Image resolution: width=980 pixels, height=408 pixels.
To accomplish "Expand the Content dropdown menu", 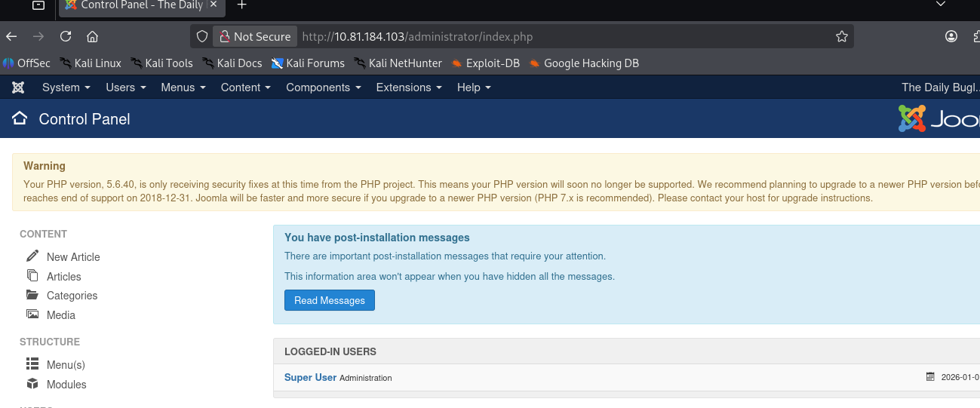I will click(x=246, y=87).
